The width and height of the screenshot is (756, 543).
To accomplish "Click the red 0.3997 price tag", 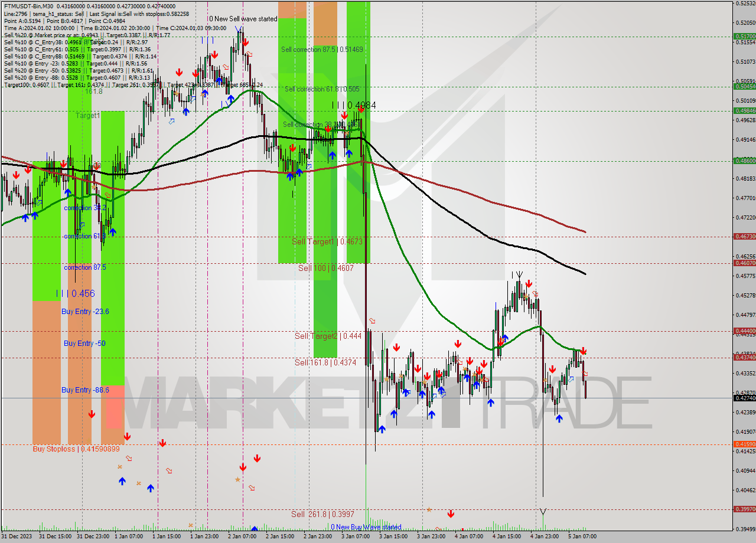I will point(744,509).
